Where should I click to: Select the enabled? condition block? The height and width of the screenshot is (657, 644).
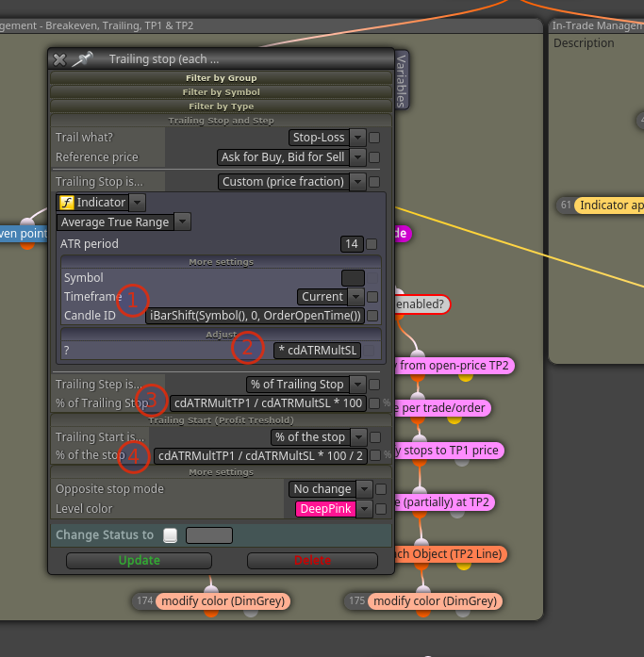pyautogui.click(x=422, y=304)
